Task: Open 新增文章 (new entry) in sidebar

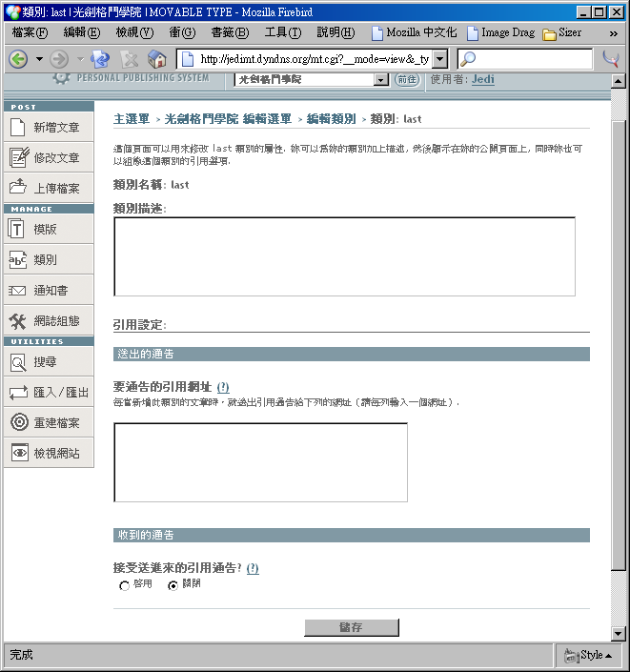Action: (49, 128)
